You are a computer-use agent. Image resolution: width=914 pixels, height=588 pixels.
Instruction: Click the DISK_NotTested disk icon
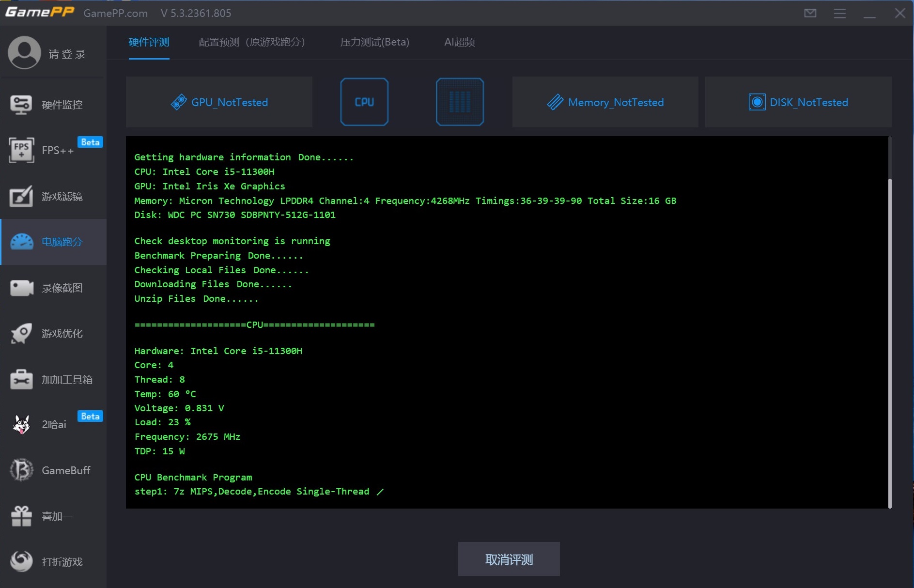click(x=757, y=102)
